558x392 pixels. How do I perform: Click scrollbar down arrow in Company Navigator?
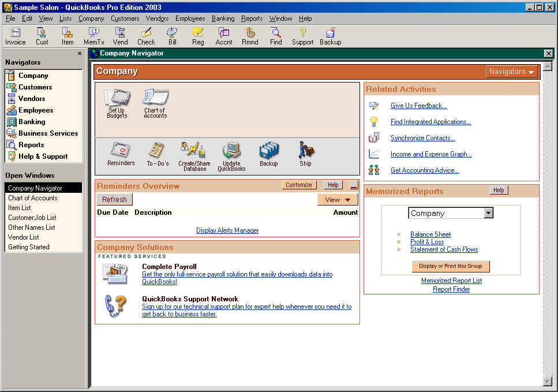pos(548,381)
